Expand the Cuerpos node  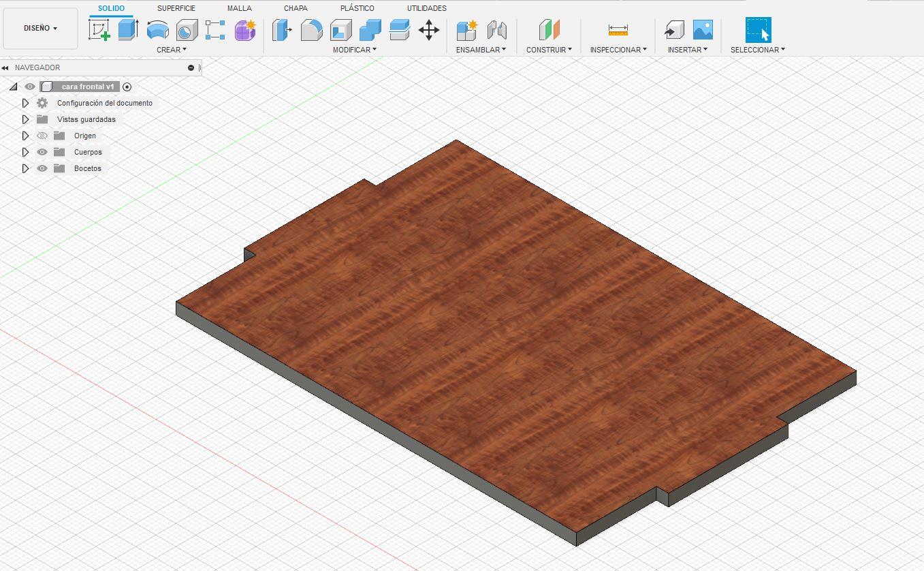25,152
